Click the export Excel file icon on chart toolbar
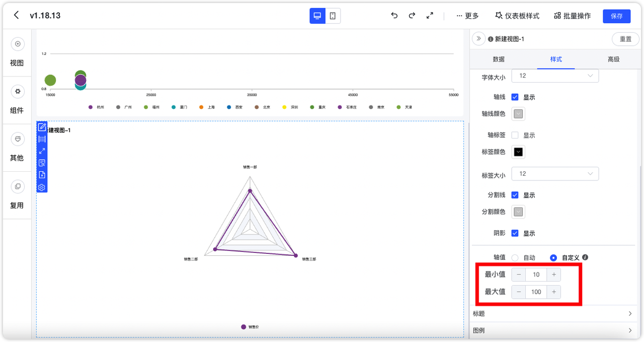The width and height of the screenshot is (644, 342). (42, 175)
